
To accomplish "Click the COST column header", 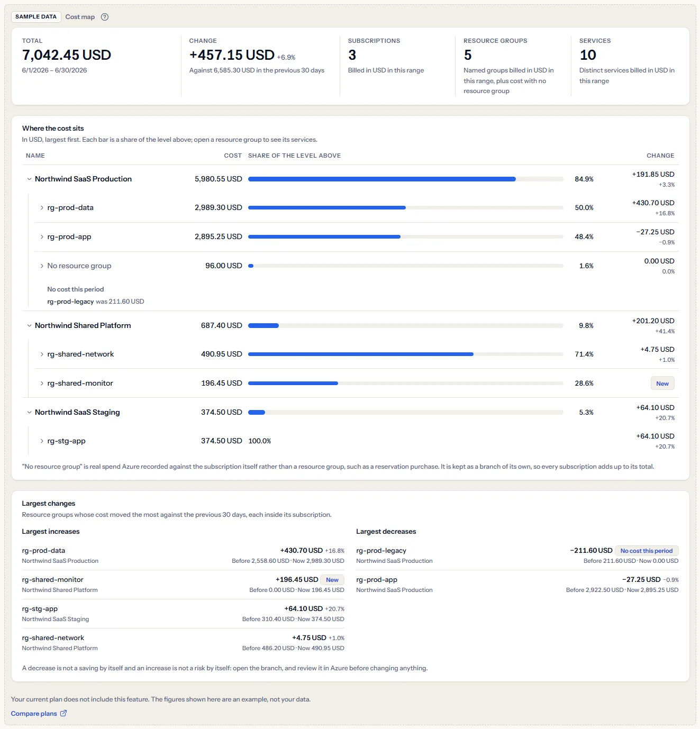I will [233, 156].
